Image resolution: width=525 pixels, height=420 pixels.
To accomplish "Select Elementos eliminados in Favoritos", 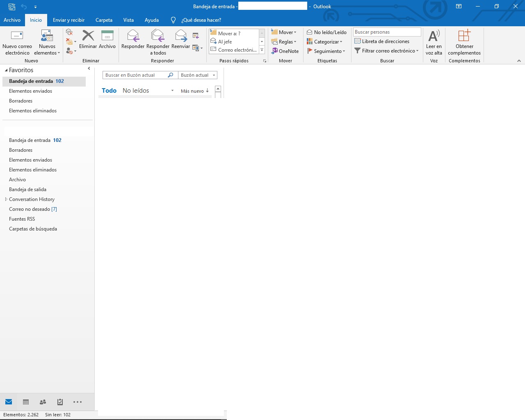I will (44, 111).
